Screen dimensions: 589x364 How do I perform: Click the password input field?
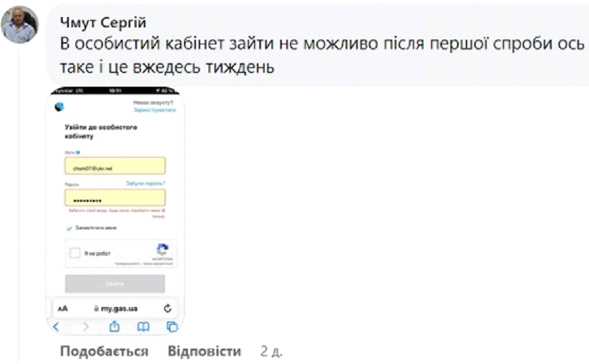tap(115, 197)
